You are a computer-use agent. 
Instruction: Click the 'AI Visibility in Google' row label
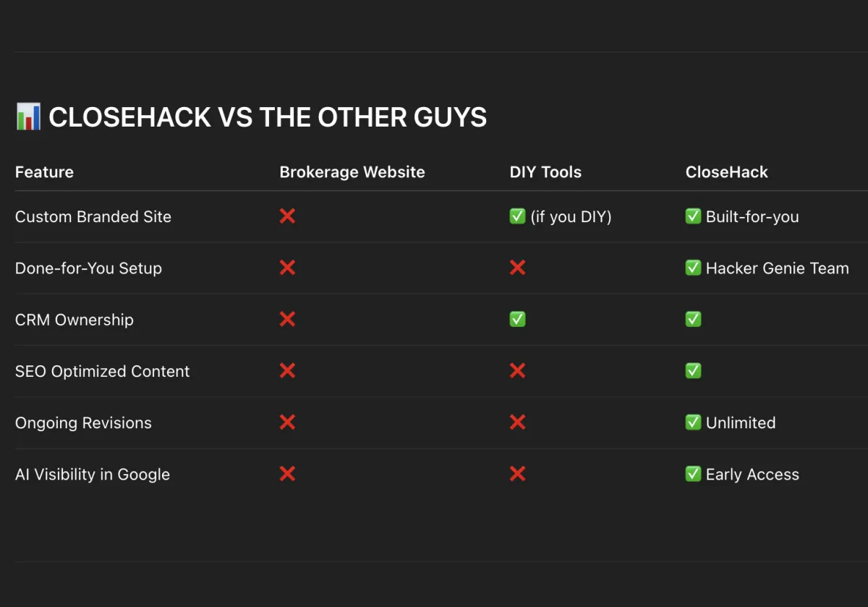point(93,475)
